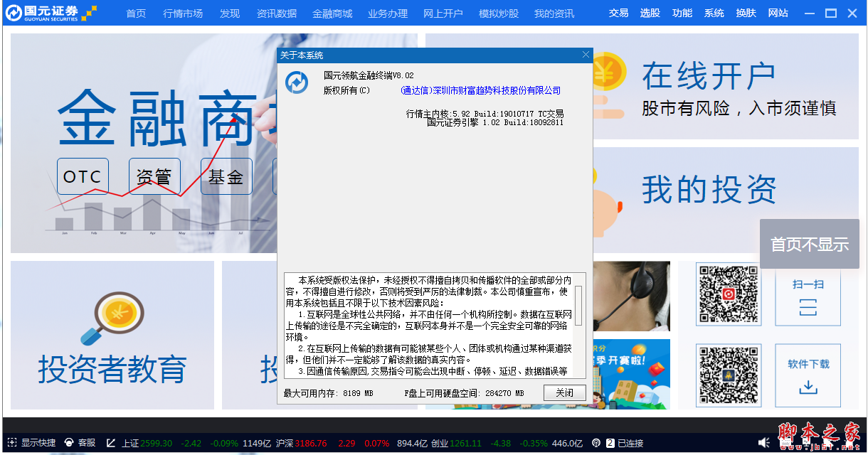
Task: Switch to the 模拟炒股 tab
Action: point(500,13)
